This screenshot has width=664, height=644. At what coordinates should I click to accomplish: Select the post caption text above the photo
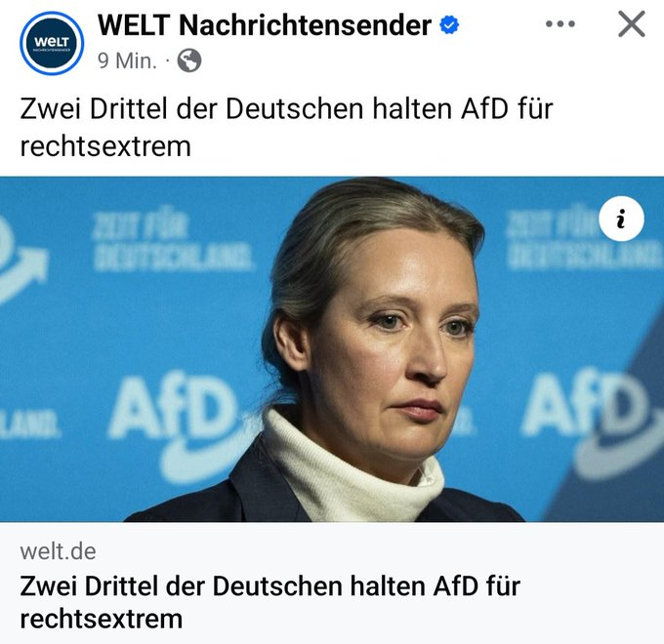pos(286,128)
